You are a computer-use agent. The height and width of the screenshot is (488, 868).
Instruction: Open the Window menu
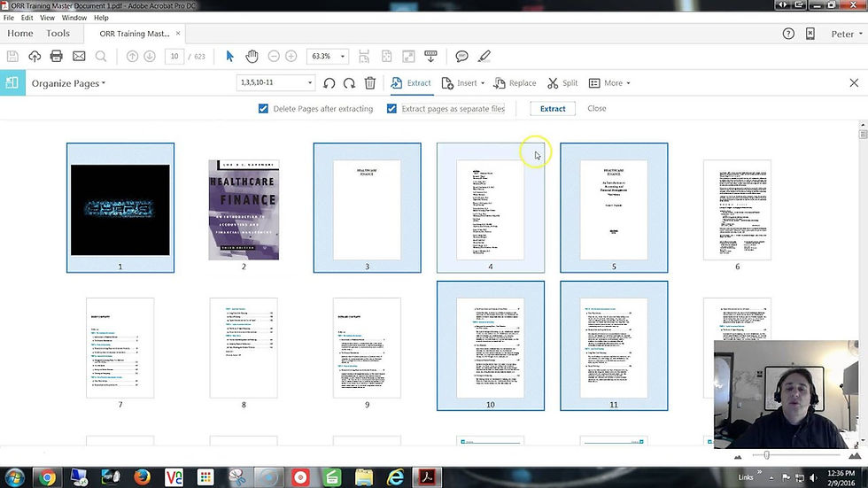tap(74, 18)
